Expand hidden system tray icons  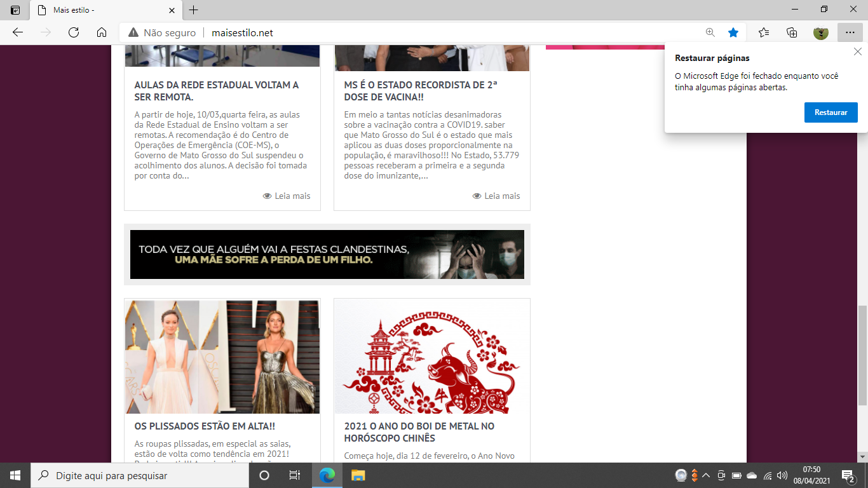click(x=706, y=475)
